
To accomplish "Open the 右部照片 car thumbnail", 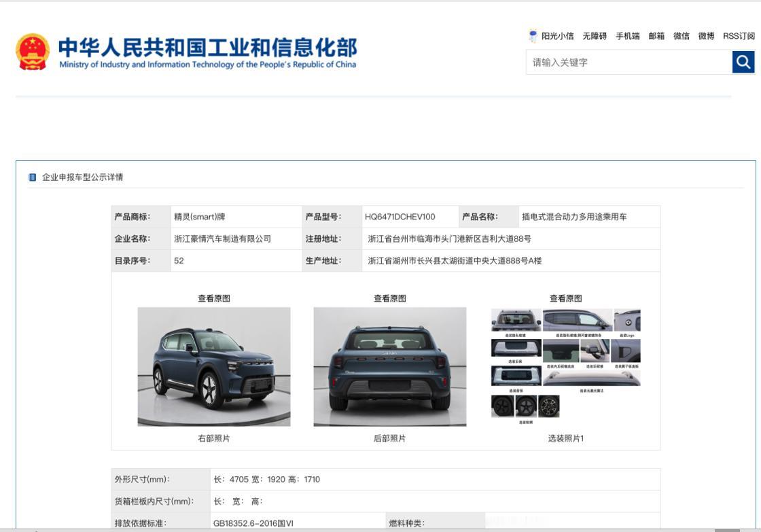I will [214, 366].
